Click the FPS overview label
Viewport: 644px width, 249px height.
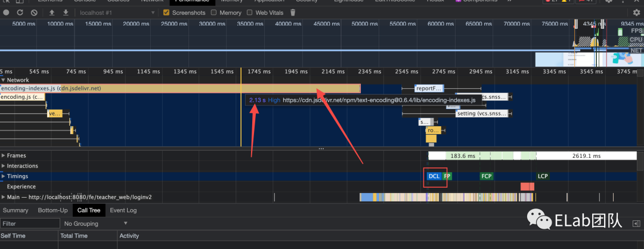click(637, 31)
